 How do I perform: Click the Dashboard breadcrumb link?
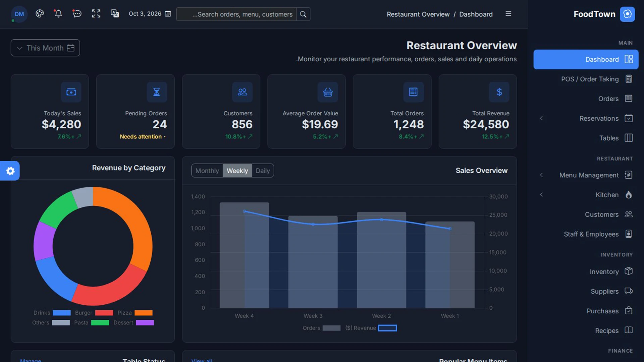pyautogui.click(x=476, y=14)
